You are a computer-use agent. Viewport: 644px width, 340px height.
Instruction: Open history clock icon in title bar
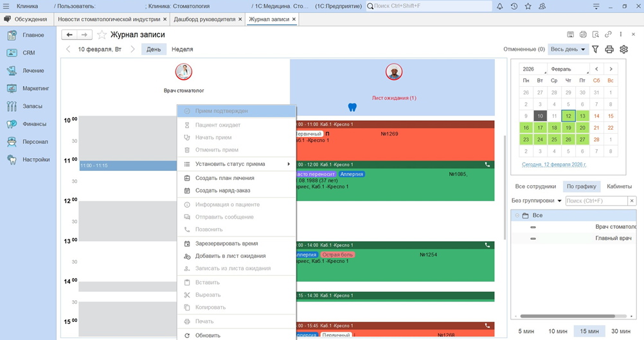click(514, 6)
